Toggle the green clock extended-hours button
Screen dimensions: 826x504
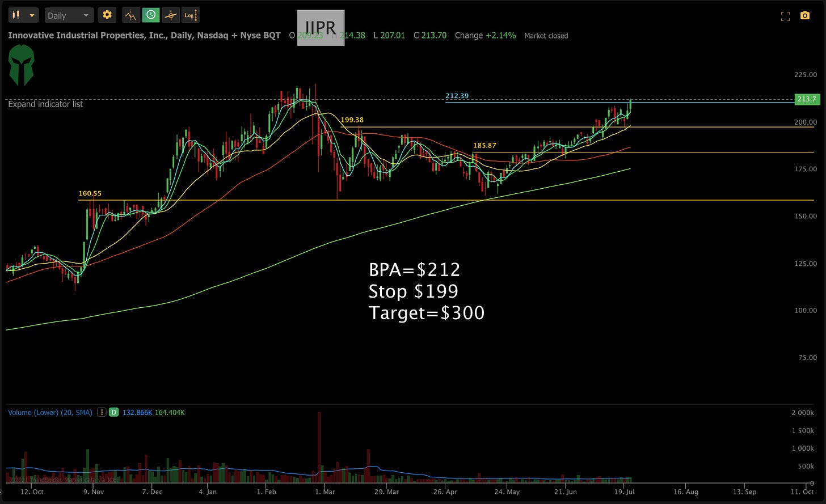tap(151, 15)
